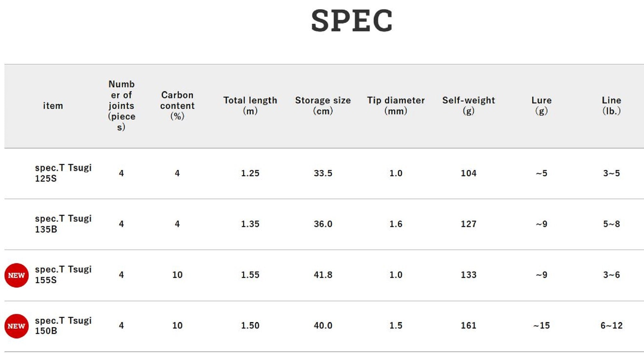
Task: Click the spec.T Tsugi 150B item name
Action: 63,326
